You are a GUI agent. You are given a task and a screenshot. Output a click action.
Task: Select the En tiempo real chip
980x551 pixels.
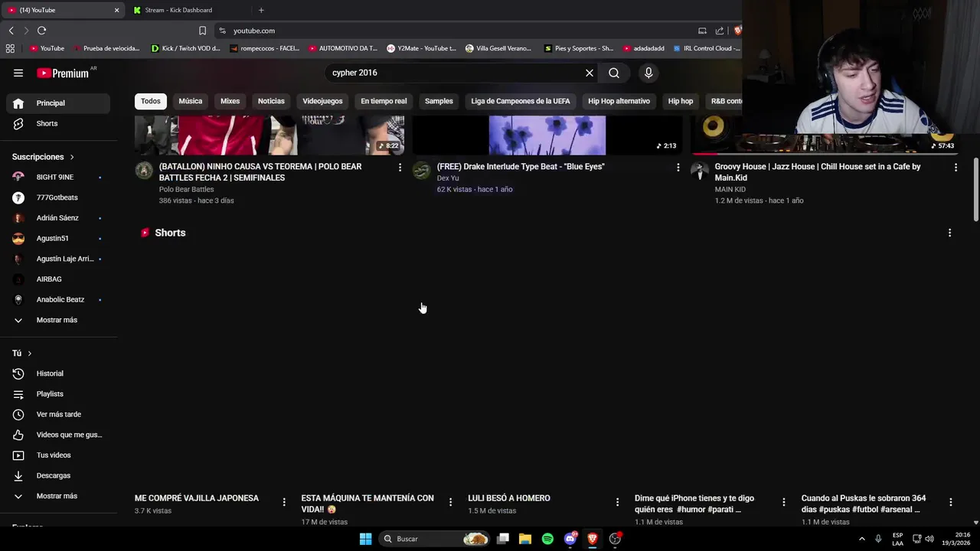pos(384,101)
